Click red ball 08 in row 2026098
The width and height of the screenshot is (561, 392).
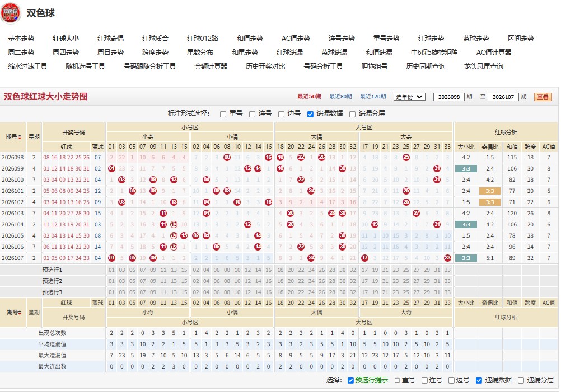tap(227, 158)
